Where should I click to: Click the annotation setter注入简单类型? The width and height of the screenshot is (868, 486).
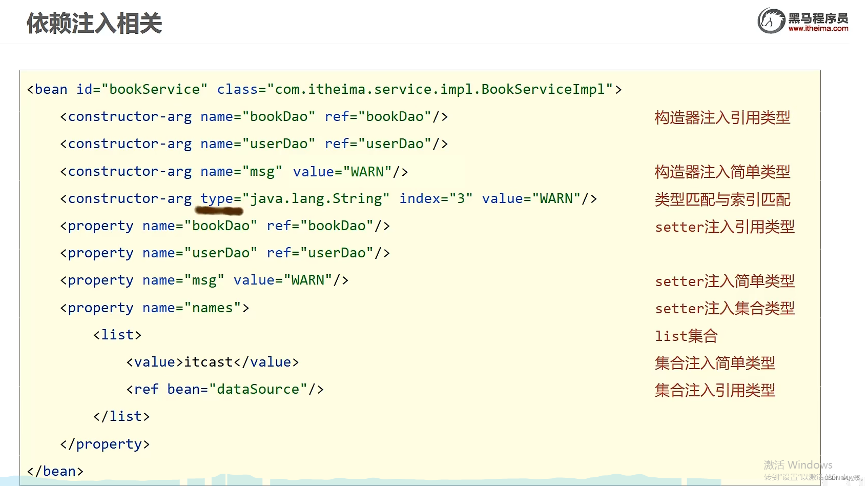725,281
